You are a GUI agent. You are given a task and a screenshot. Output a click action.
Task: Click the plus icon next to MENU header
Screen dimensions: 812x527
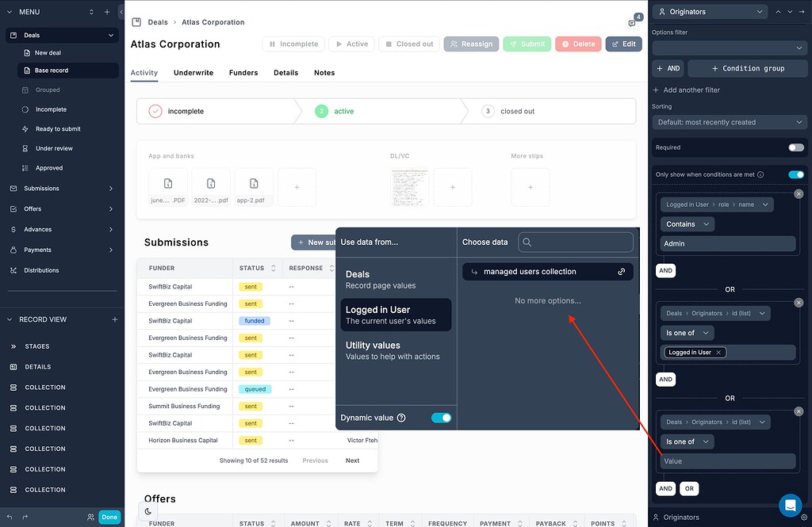pyautogui.click(x=105, y=12)
